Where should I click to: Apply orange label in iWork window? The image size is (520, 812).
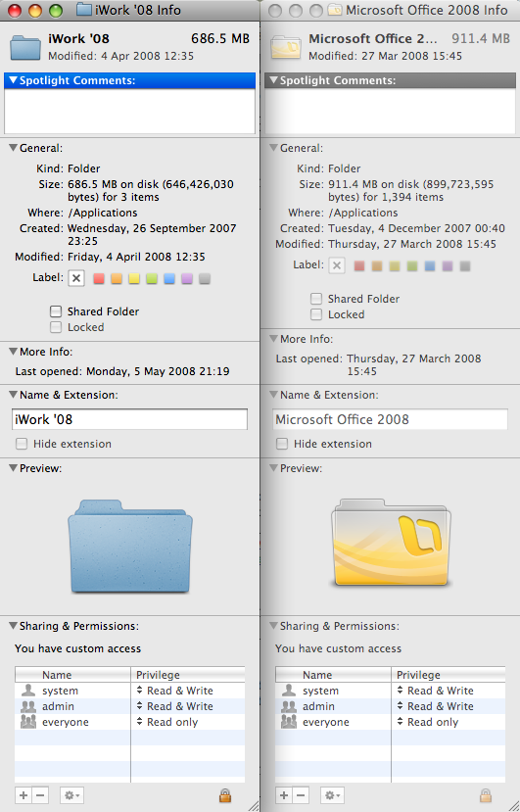pos(117,278)
